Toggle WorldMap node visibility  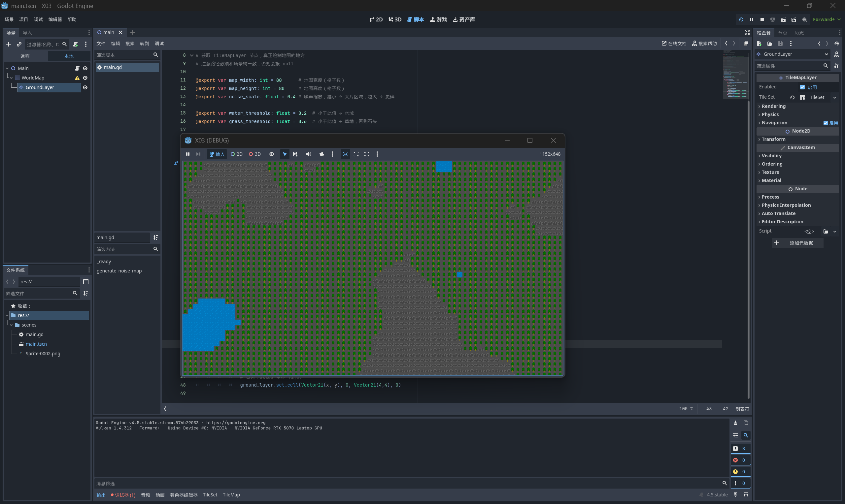click(85, 78)
